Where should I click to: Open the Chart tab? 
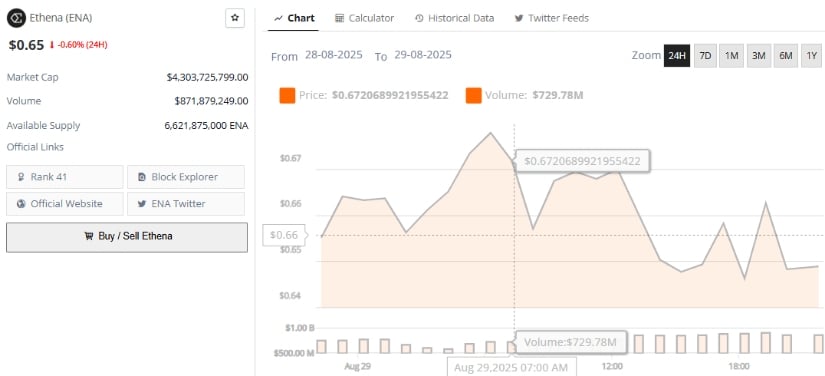click(x=295, y=18)
